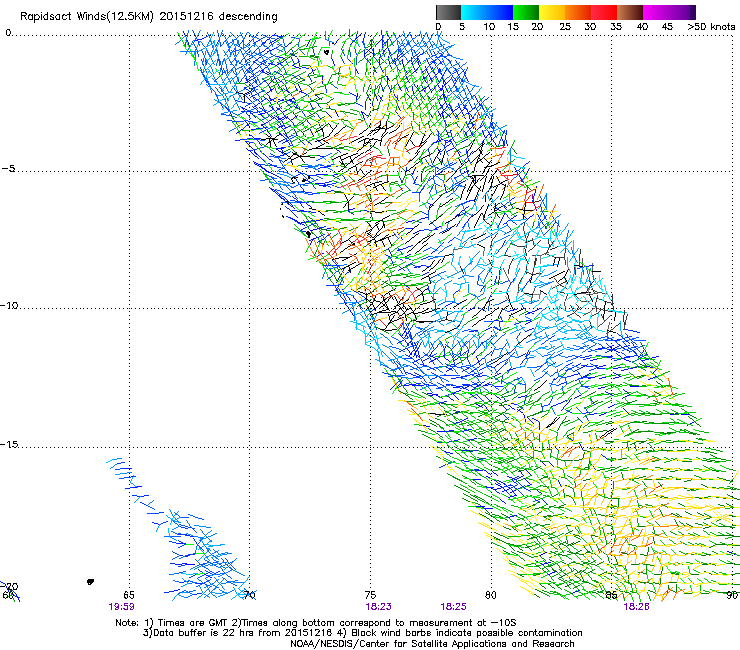Screen dimensions: 740x650
Task: Click the longitude label '80'
Action: (491, 595)
